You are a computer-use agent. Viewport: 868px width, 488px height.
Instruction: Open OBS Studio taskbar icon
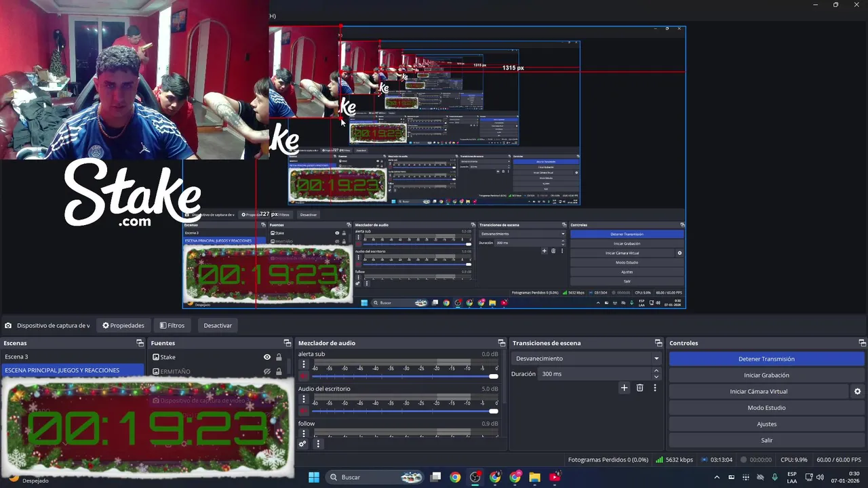coord(475,477)
